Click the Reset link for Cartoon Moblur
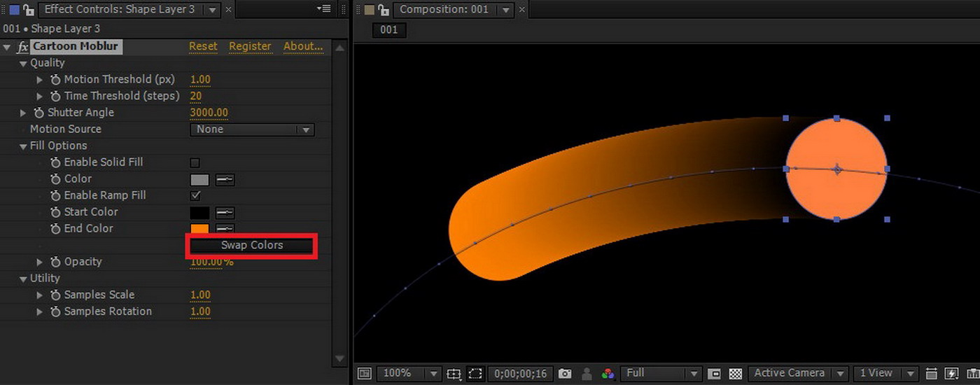This screenshot has height=385, width=980. click(203, 47)
